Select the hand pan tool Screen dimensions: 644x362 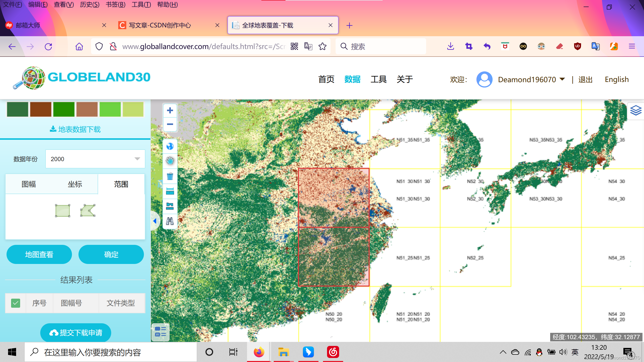click(x=170, y=161)
